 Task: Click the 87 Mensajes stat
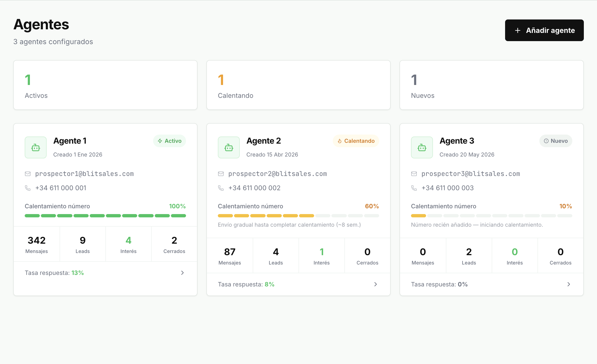pos(230,256)
